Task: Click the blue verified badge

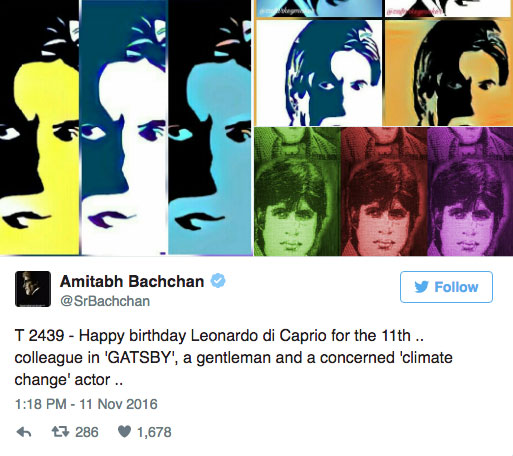Action: coord(218,281)
